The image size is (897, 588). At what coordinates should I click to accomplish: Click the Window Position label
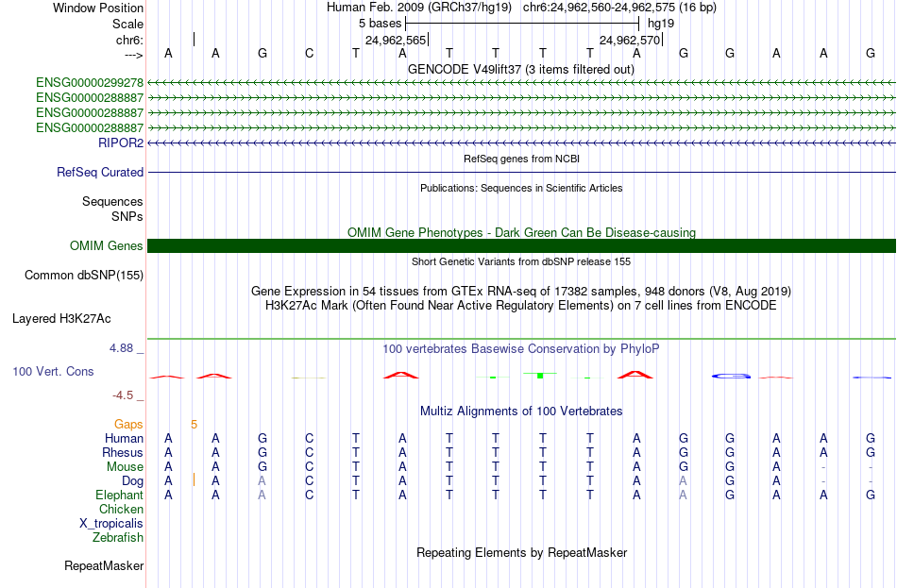pos(98,8)
